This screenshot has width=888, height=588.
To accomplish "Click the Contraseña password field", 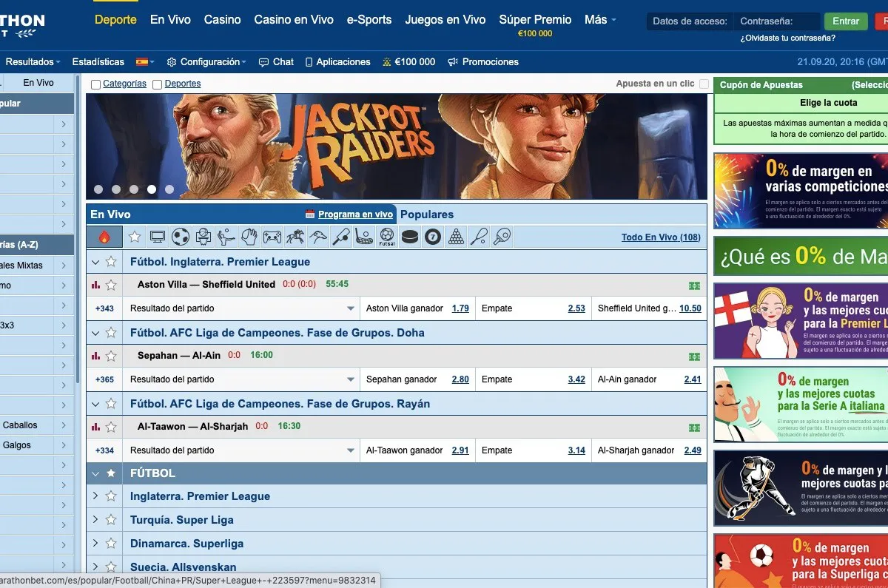I will (777, 21).
